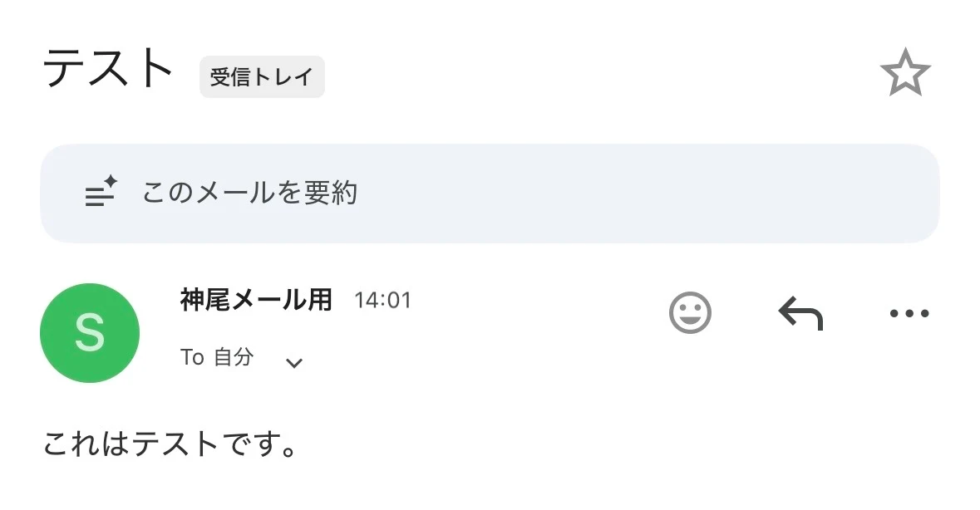The image size is (980, 510).
Task: Select the 受信トレイ label chip
Action: (262, 77)
